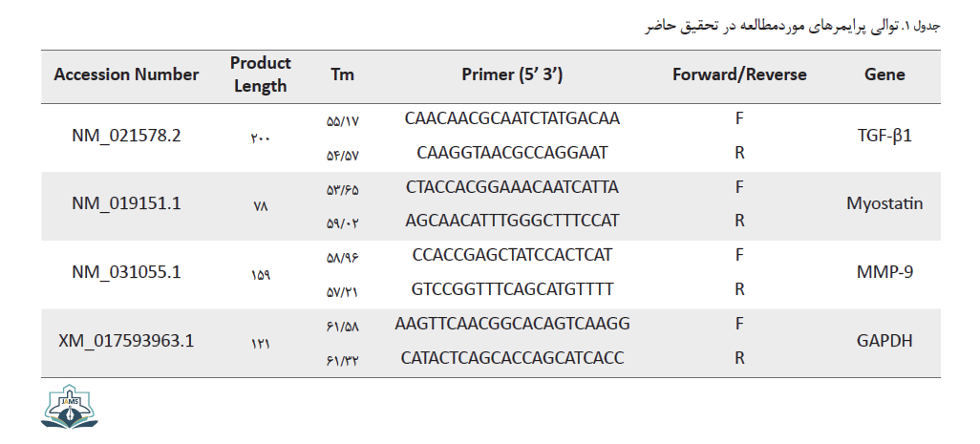980x444 pixels.
Task: Select the MMP-9 gene cell
Action: [884, 272]
